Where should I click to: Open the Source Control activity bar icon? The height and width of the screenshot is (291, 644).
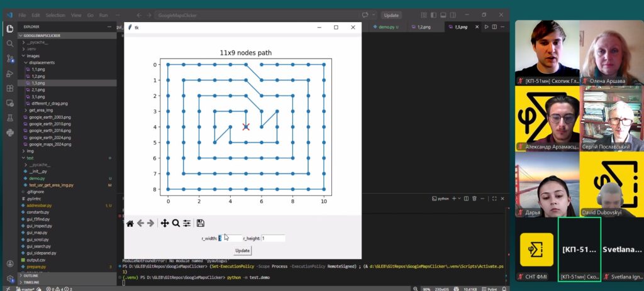(x=10, y=58)
